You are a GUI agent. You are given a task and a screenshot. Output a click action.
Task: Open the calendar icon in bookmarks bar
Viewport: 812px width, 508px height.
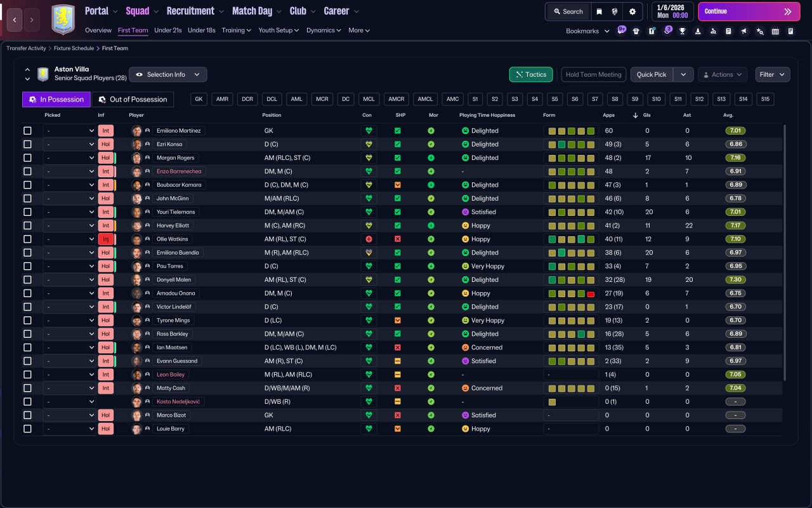775,31
